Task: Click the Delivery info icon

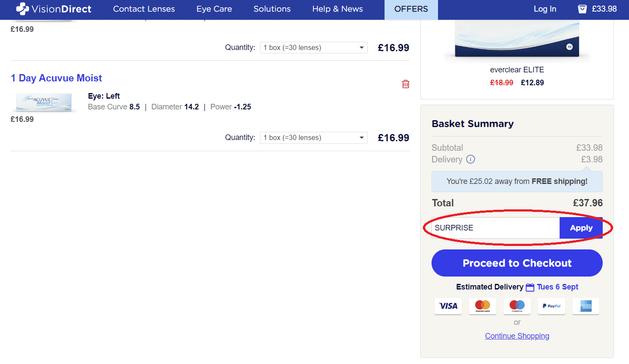Action: pos(471,159)
